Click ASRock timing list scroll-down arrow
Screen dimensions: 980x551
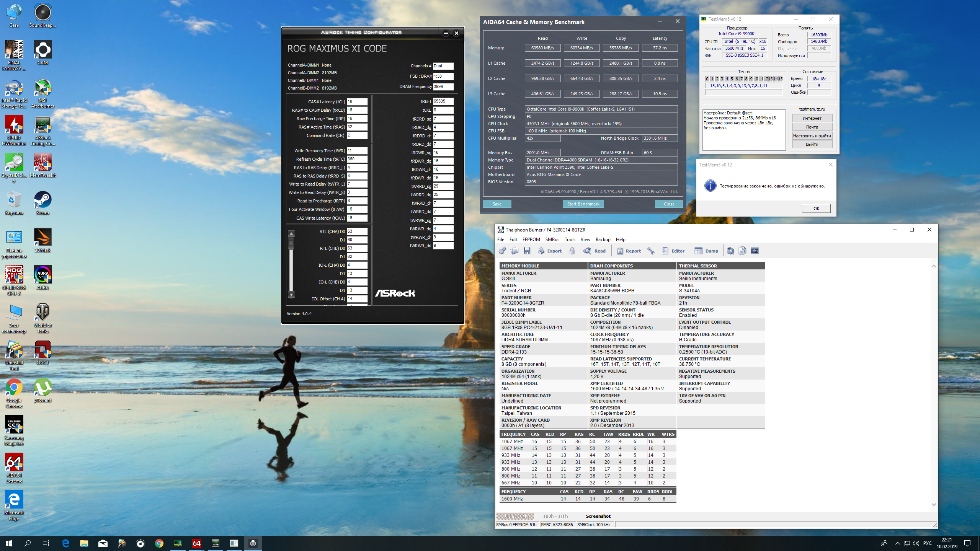291,295
